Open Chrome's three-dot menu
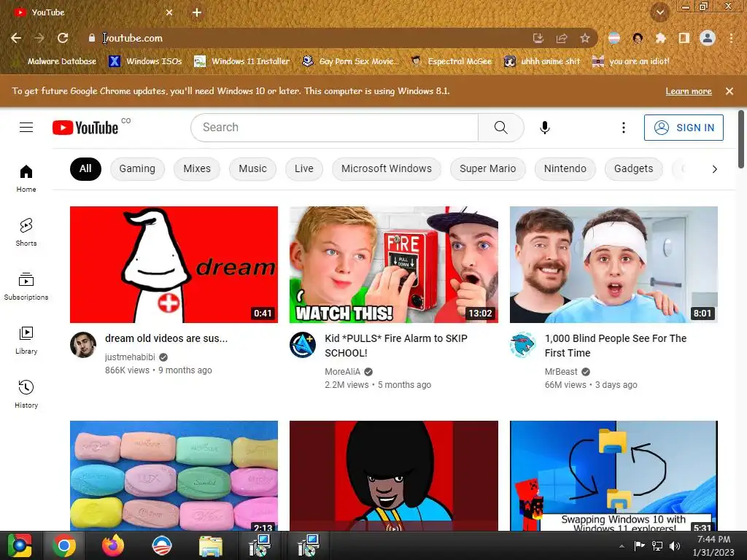The image size is (747, 560). 731,38
